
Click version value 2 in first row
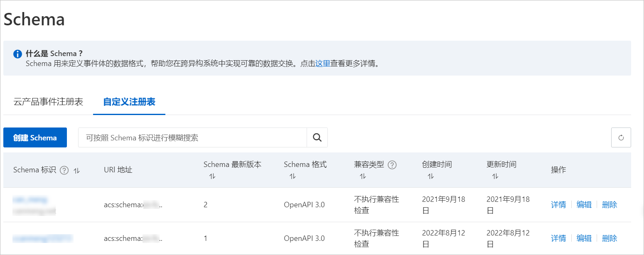coord(206,205)
